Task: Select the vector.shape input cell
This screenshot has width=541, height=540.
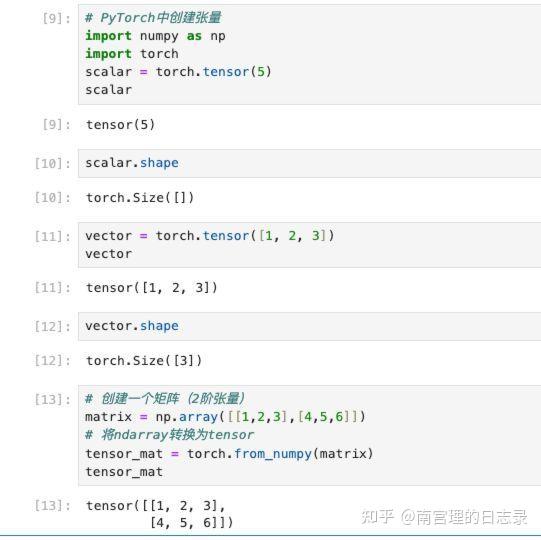Action: pos(309,326)
